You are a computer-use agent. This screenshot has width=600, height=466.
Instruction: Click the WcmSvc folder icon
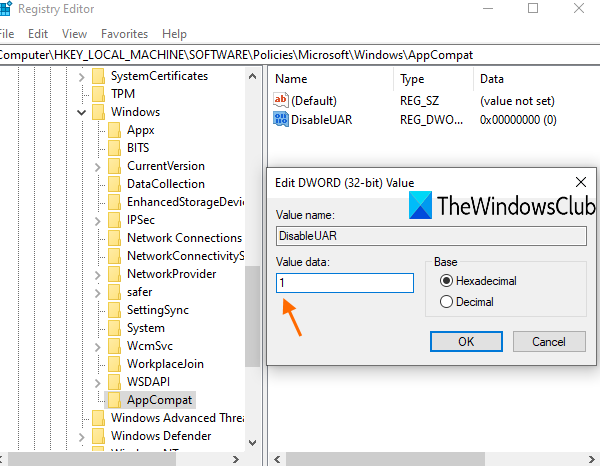(x=114, y=346)
